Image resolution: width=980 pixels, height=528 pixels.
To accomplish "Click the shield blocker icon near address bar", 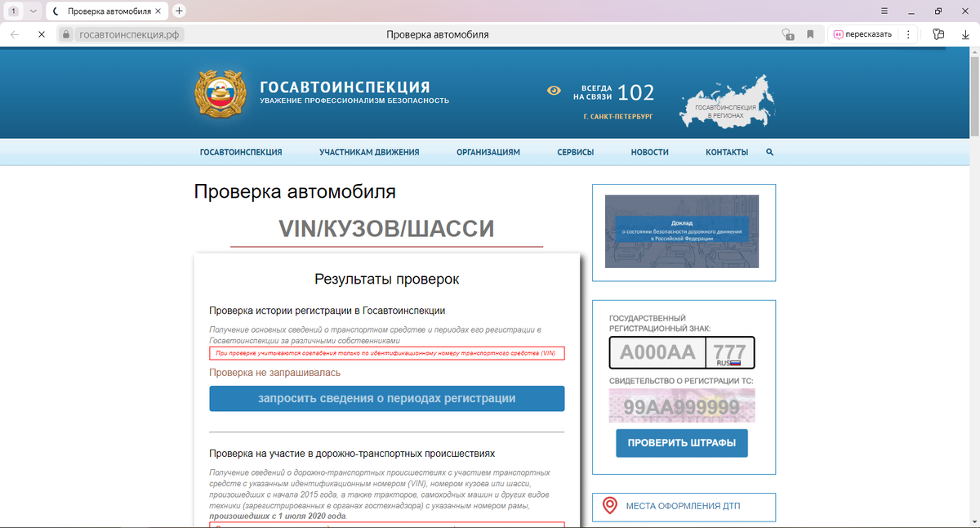I will [x=786, y=34].
